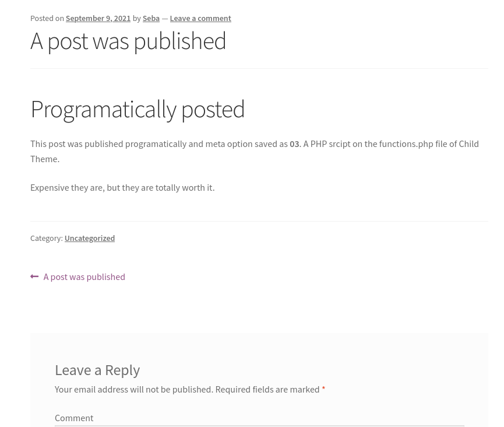Visit author Seba's profile link
Screen dimensions: 504x427
click(x=151, y=18)
